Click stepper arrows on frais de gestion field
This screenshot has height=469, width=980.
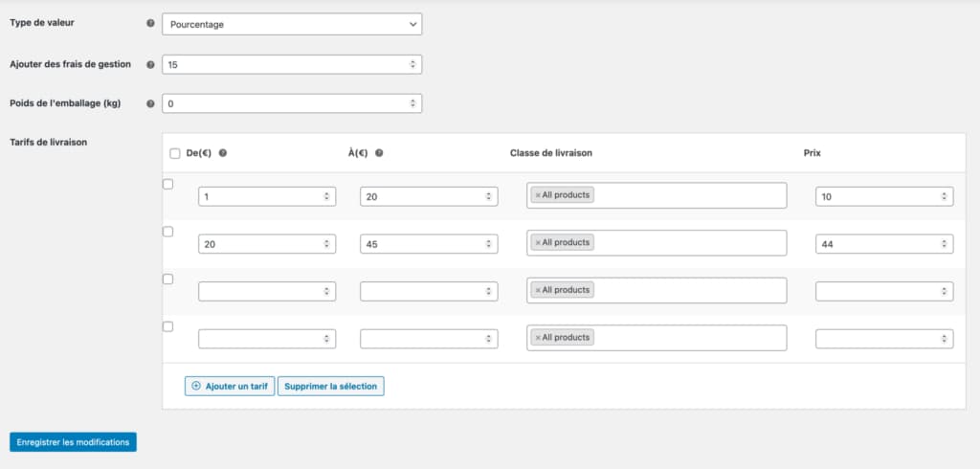tap(412, 64)
